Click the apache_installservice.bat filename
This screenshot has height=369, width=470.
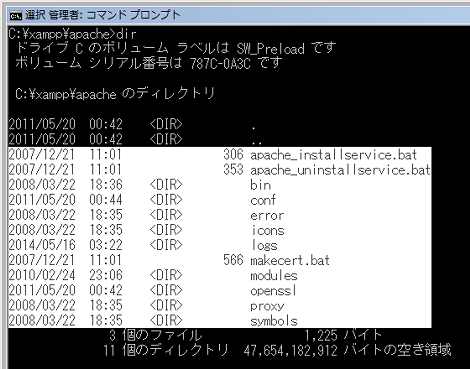(334, 155)
